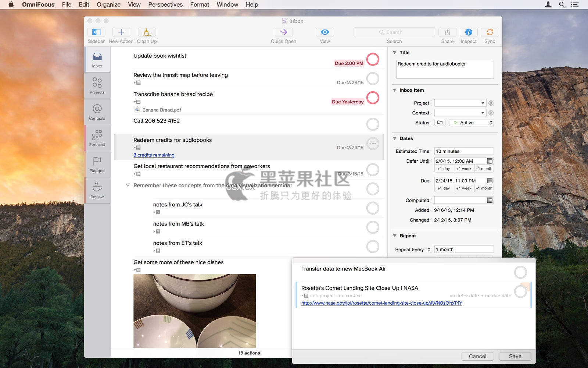Open the nasa.gov comet landing link
The height and width of the screenshot is (368, 588).
pyautogui.click(x=381, y=303)
